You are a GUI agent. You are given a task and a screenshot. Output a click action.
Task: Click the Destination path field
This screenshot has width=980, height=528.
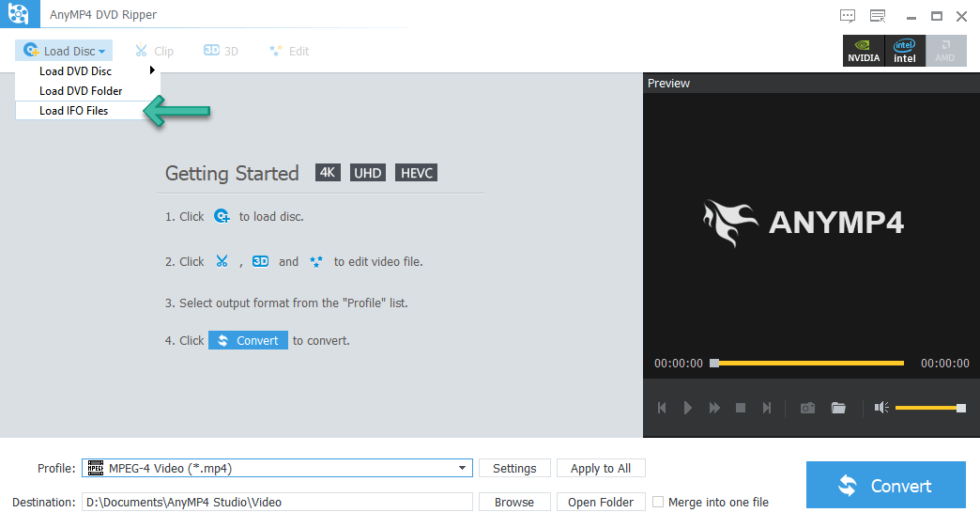coord(277,502)
